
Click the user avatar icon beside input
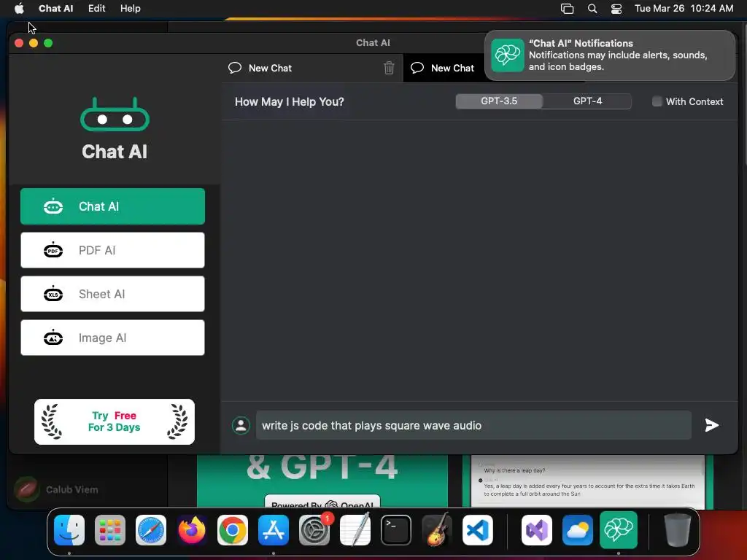coord(241,425)
